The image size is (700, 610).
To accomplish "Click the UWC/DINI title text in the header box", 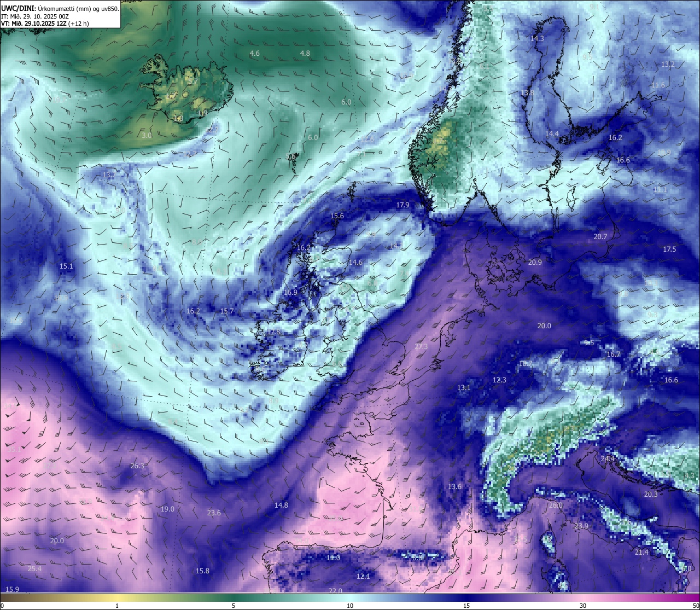I will click(18, 9).
